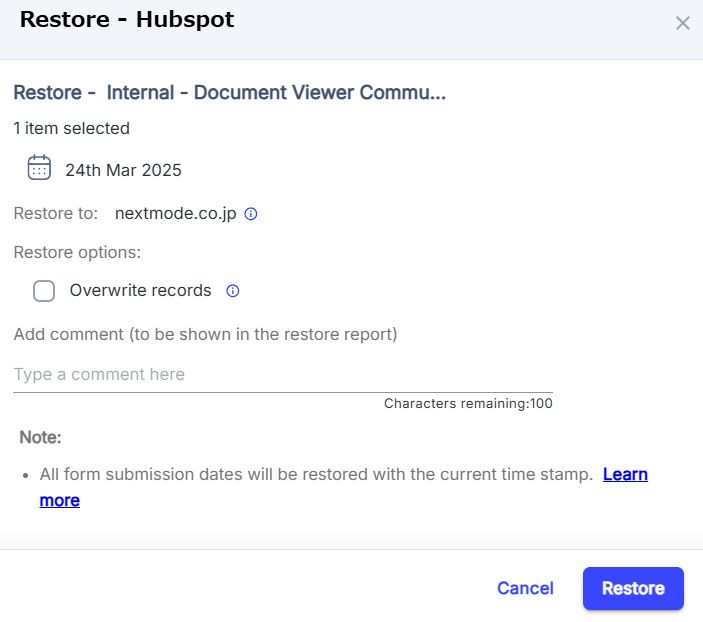Click the 'Characters remaining:100' counter
The width and height of the screenshot is (703, 622).
coord(468,403)
